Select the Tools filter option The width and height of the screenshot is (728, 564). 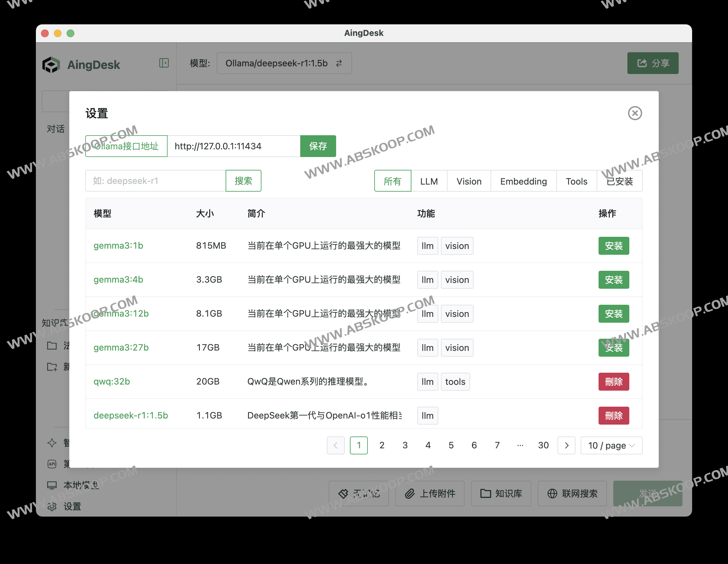click(576, 181)
